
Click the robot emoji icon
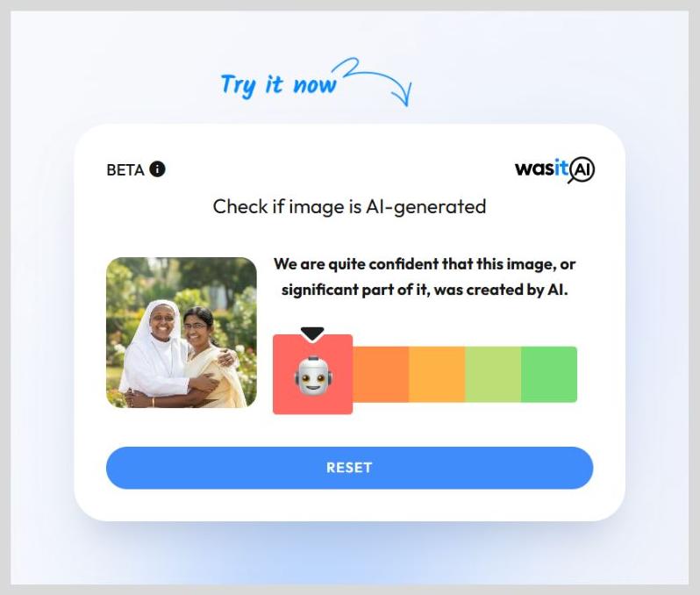(313, 376)
